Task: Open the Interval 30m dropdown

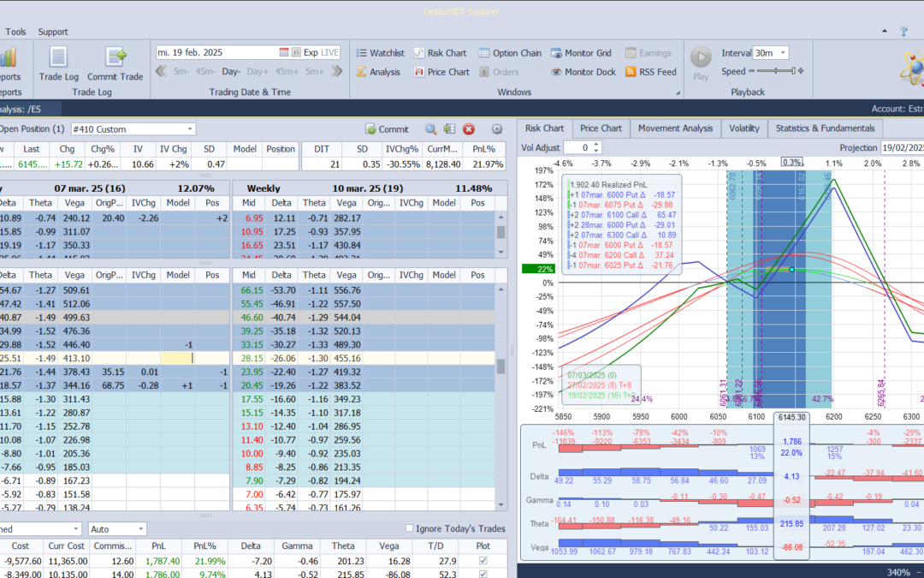Action: coord(783,53)
